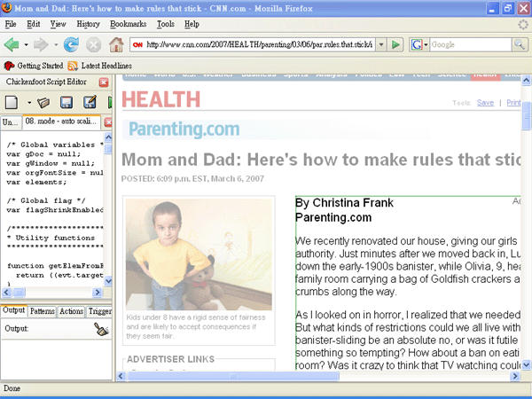Click the script editor scroll left arrow
532x399 pixels.
pyautogui.click(x=7, y=292)
